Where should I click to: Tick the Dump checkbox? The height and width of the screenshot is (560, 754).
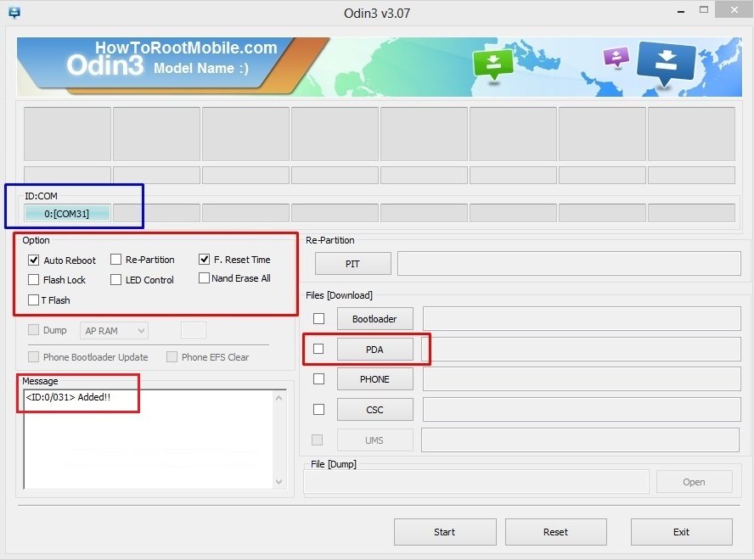(x=33, y=330)
